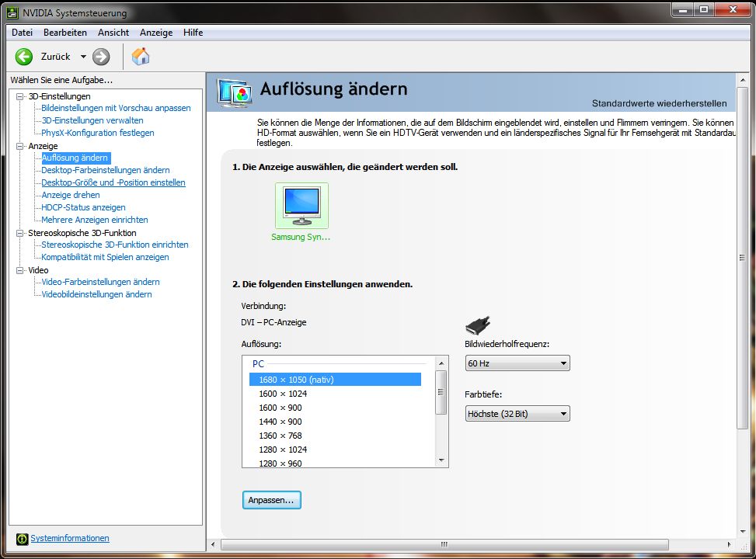Screen dimensions: 756x559
Task: Open Kompatibilität mit Spielen anzeigen
Action: pyautogui.click(x=105, y=257)
